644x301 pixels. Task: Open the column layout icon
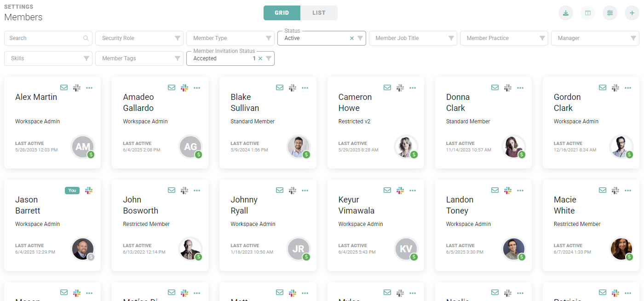click(588, 13)
